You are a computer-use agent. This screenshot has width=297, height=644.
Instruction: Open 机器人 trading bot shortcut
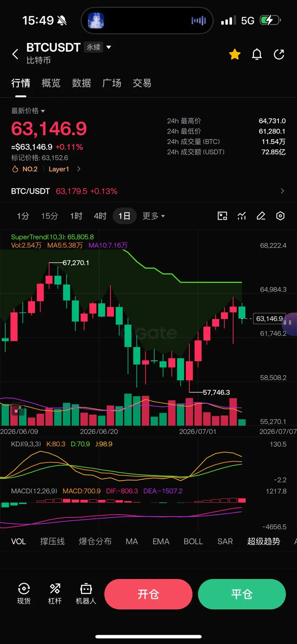tap(86, 594)
